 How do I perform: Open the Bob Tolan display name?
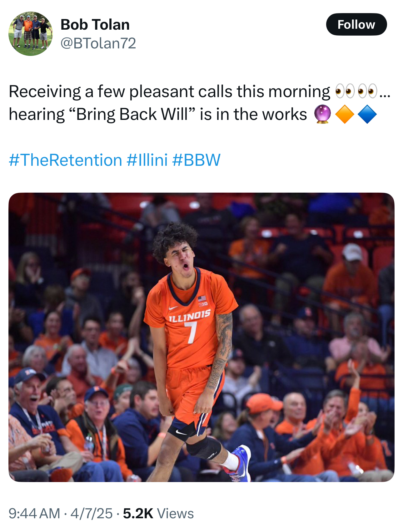coord(95,24)
